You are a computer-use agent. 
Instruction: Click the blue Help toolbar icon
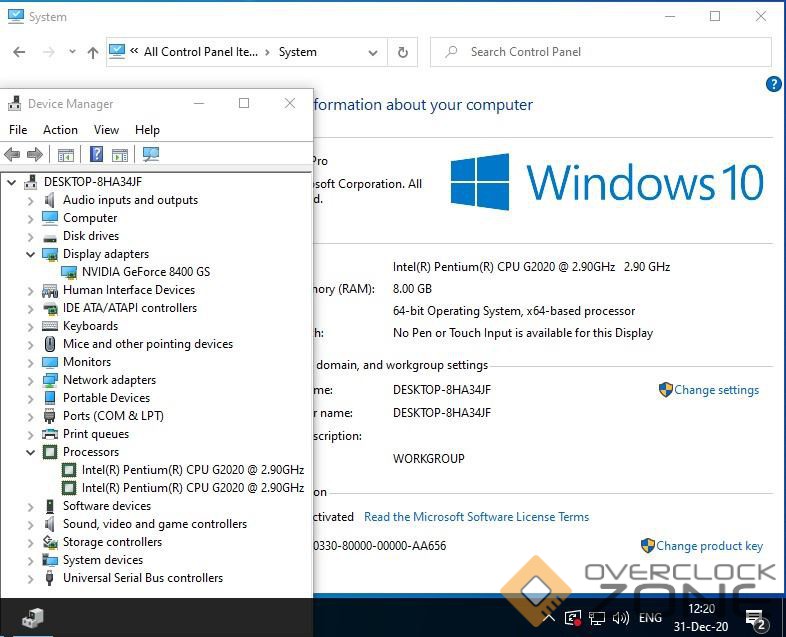coord(96,154)
